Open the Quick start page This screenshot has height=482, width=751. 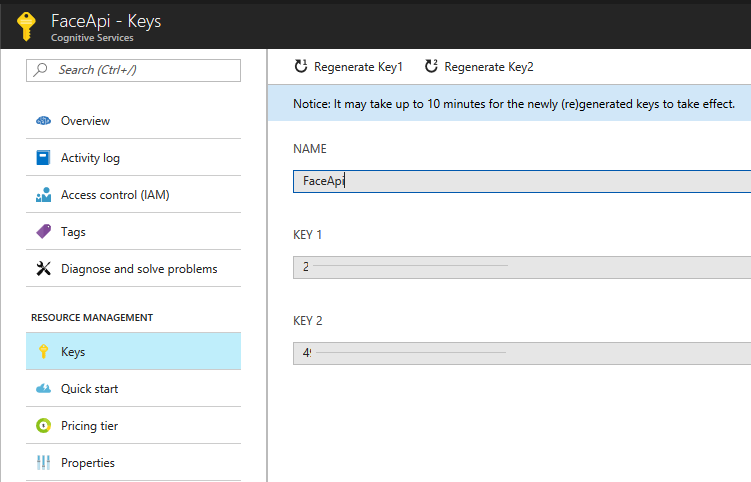click(x=133, y=388)
